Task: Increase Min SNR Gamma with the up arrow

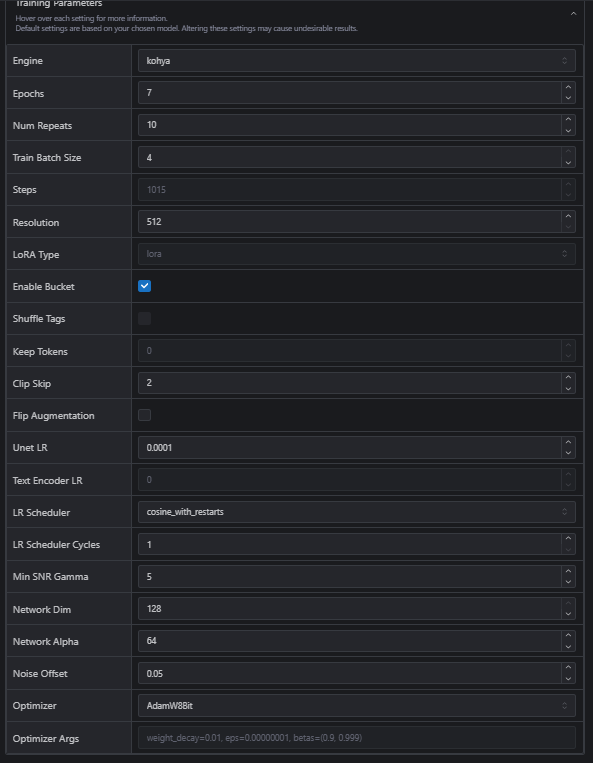Action: coord(568,571)
